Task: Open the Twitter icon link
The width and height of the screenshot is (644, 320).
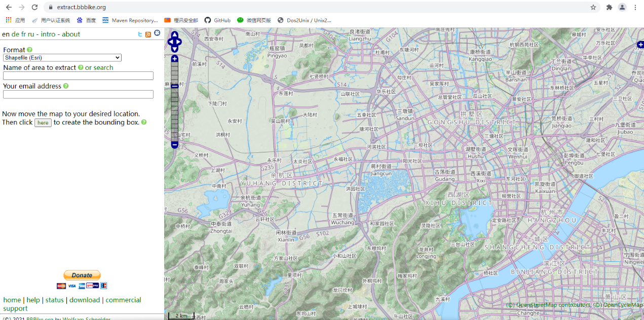Action: (140, 34)
